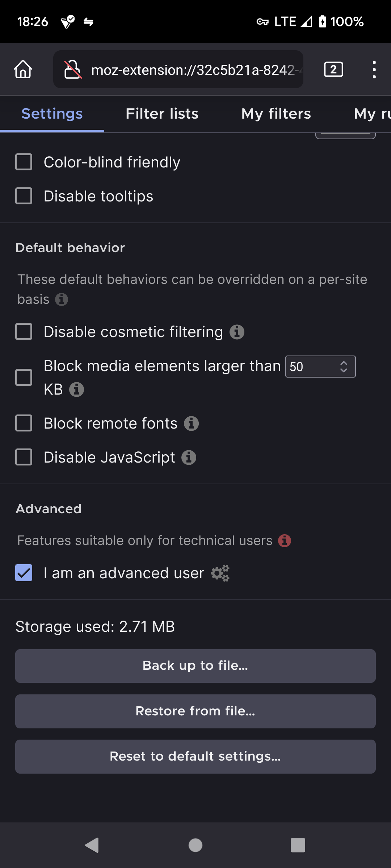Tap the browser home icon
This screenshot has width=391, height=868.
23,69
